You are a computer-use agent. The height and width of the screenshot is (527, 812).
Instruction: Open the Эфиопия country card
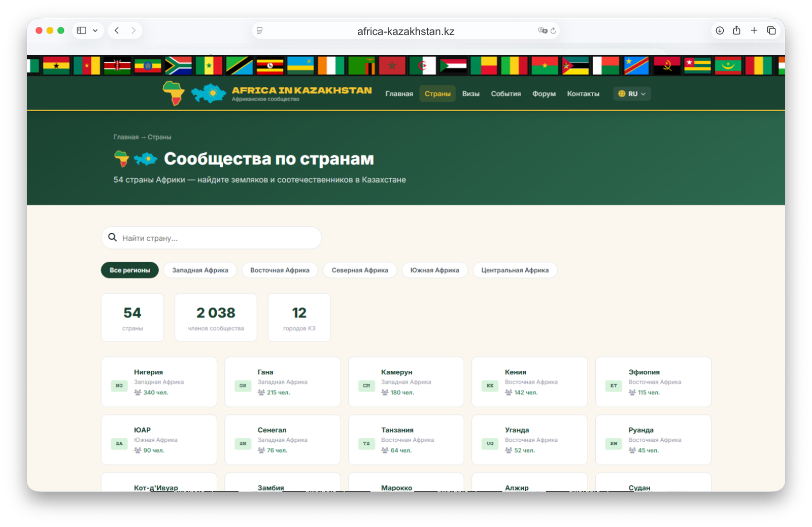pyautogui.click(x=653, y=382)
